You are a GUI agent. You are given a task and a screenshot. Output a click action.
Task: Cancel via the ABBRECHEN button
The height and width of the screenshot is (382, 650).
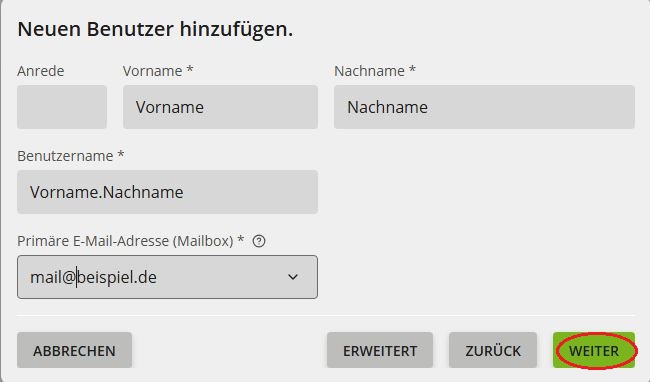[75, 350]
